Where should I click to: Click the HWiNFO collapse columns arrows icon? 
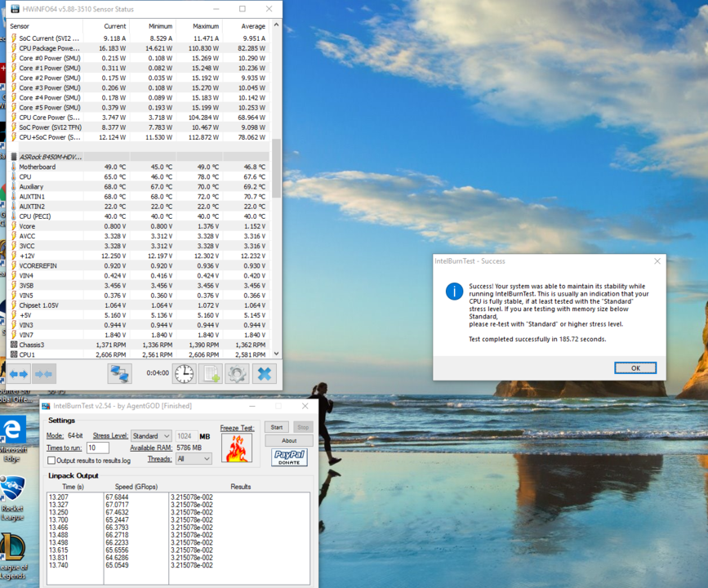[x=44, y=374]
